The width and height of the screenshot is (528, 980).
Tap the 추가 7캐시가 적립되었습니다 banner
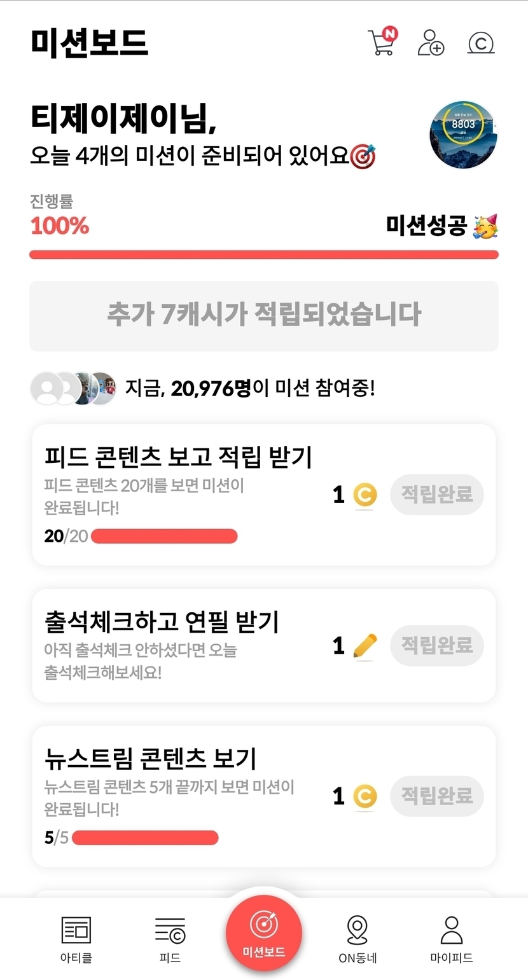coord(263,315)
